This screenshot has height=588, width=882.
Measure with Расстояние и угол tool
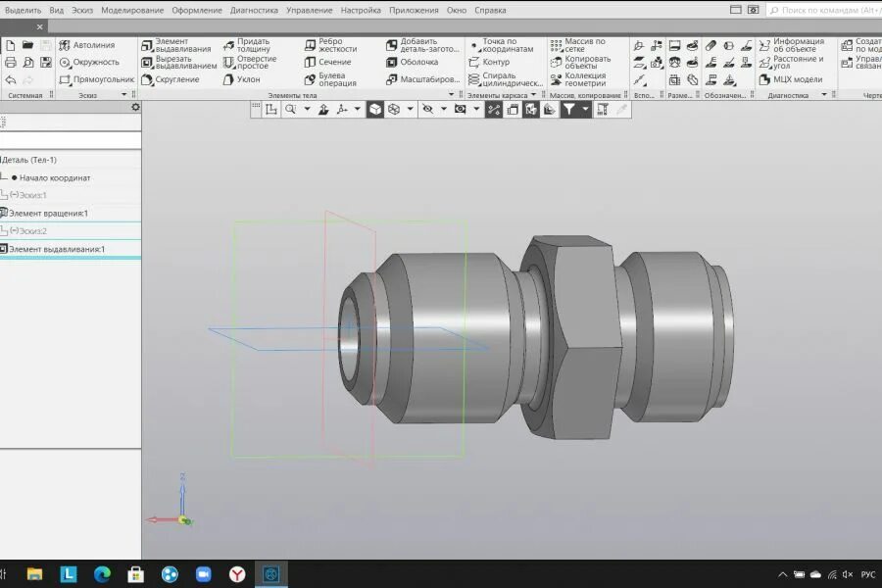coord(791,63)
